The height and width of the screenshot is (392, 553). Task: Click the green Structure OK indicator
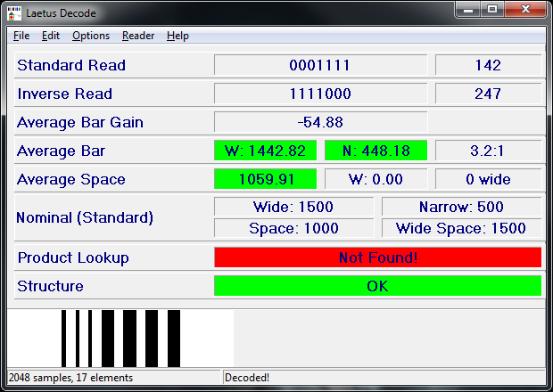coord(377,286)
